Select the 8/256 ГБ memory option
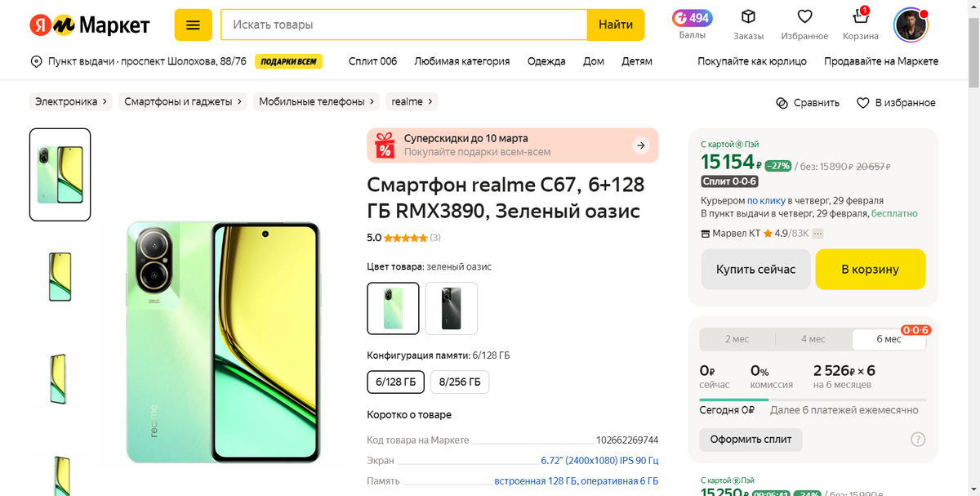 459,382
